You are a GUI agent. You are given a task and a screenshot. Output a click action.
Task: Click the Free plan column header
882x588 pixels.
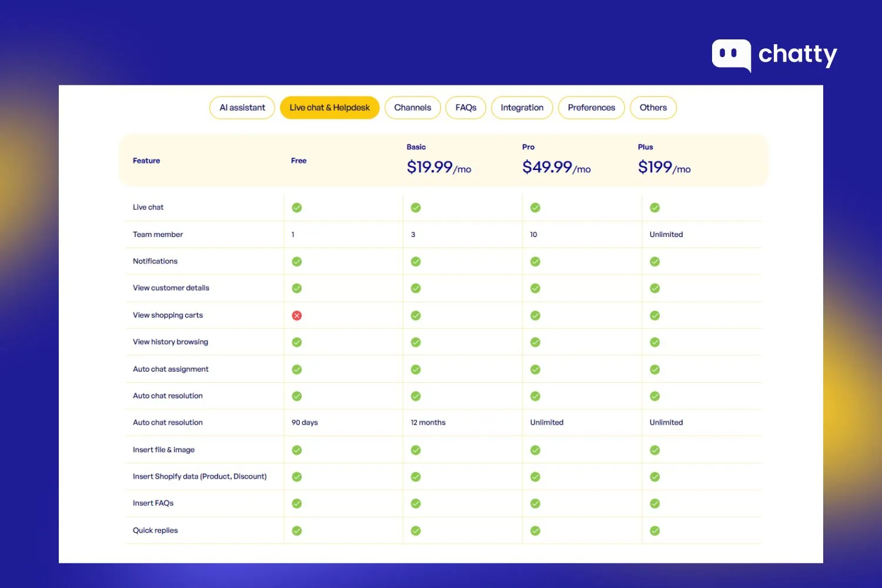299,161
